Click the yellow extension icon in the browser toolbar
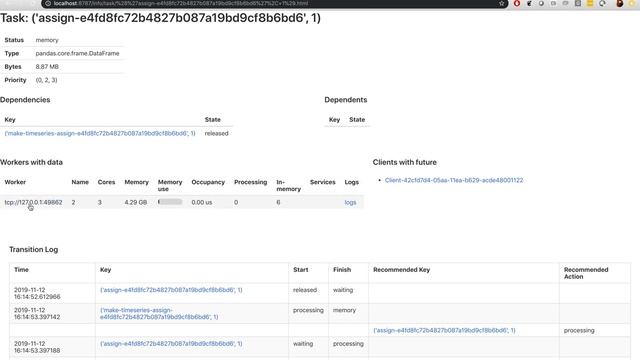 (x=590, y=4)
